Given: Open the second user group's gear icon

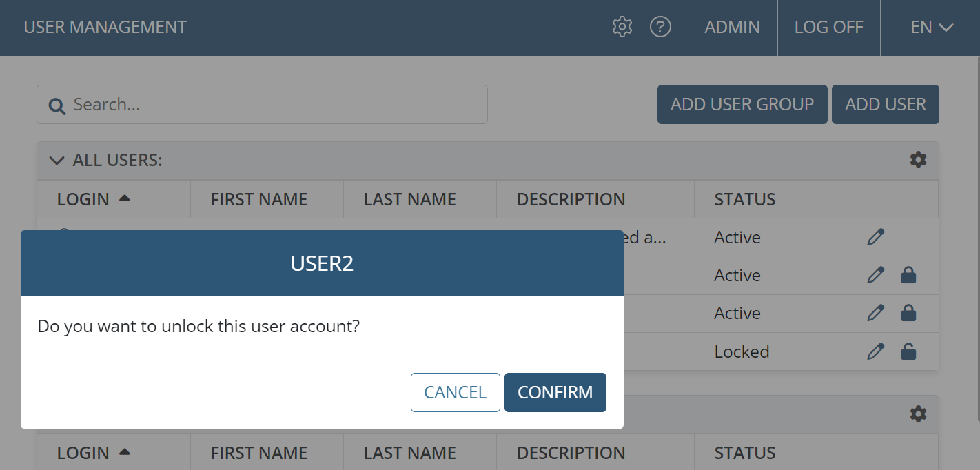Looking at the screenshot, I should tap(918, 413).
